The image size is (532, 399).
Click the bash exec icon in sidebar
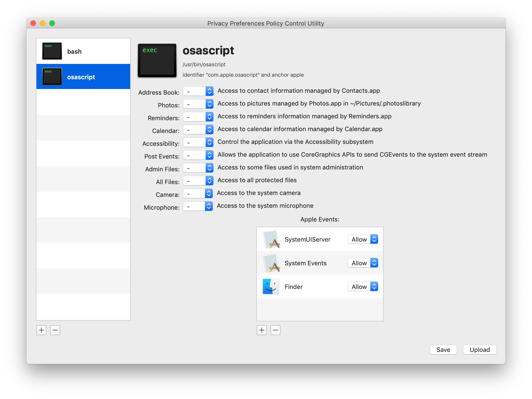52,51
